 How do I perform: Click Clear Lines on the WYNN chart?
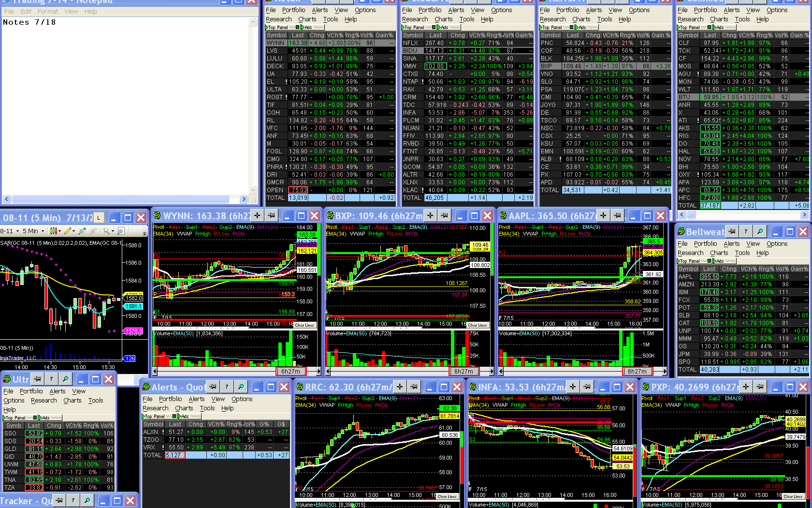pos(304,325)
